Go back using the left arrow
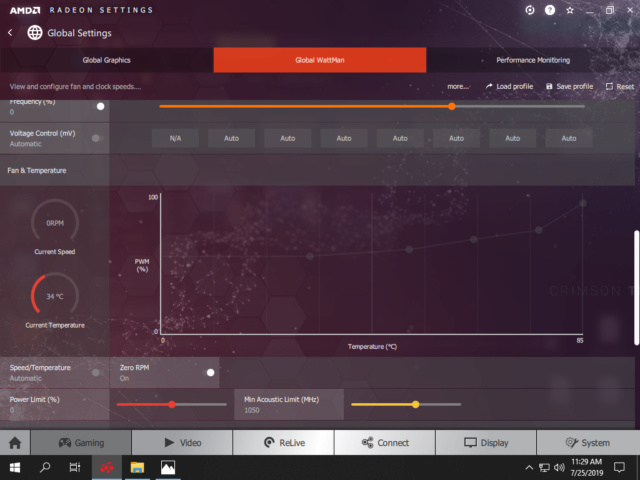 point(10,33)
